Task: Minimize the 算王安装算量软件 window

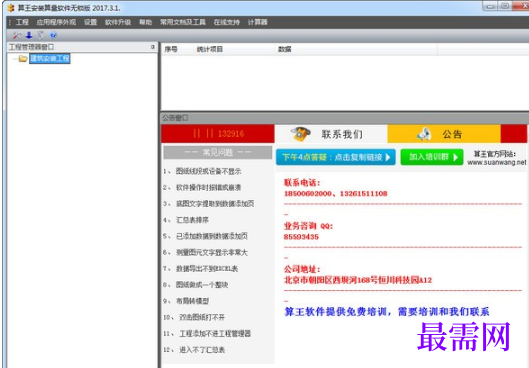Action: [x=491, y=6]
